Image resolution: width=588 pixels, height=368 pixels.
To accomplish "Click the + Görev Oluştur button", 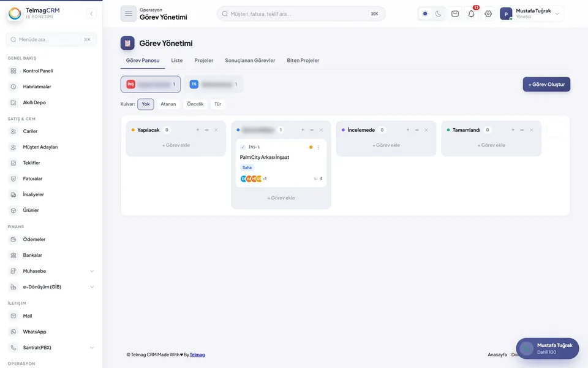I will click(x=546, y=85).
